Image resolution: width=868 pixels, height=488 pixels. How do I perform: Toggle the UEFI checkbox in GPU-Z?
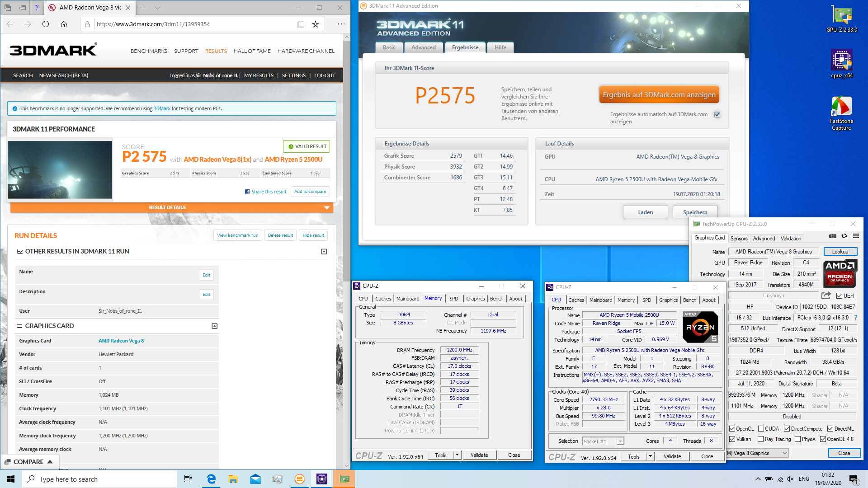pyautogui.click(x=839, y=296)
